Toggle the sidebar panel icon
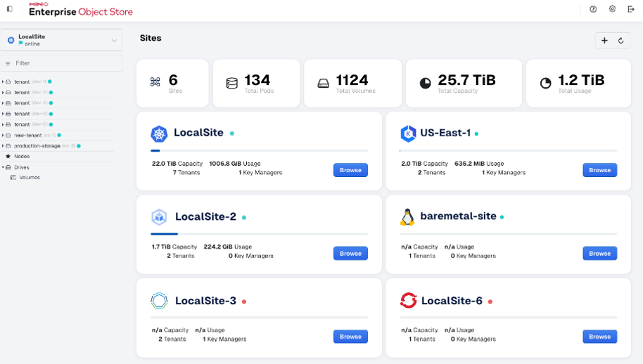Screen dimensions: 643x364 9,9
